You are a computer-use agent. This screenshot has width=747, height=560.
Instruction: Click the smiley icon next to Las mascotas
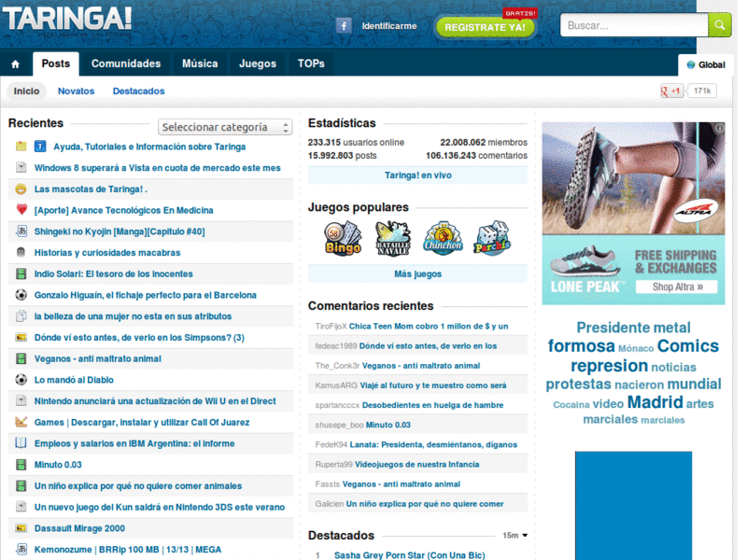click(21, 189)
